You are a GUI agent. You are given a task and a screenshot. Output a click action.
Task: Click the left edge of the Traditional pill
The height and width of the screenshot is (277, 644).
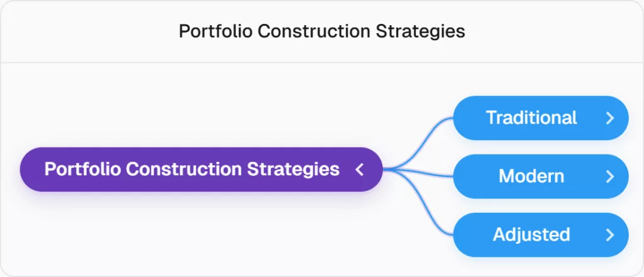pos(459,118)
